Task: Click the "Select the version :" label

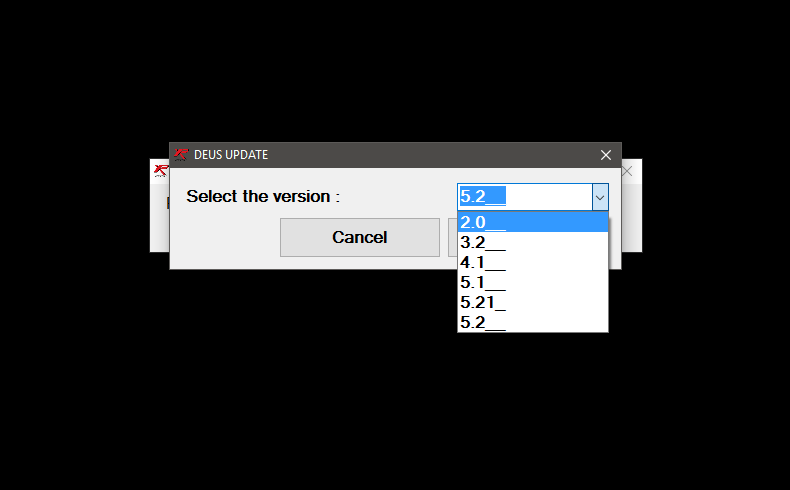Action: point(263,196)
